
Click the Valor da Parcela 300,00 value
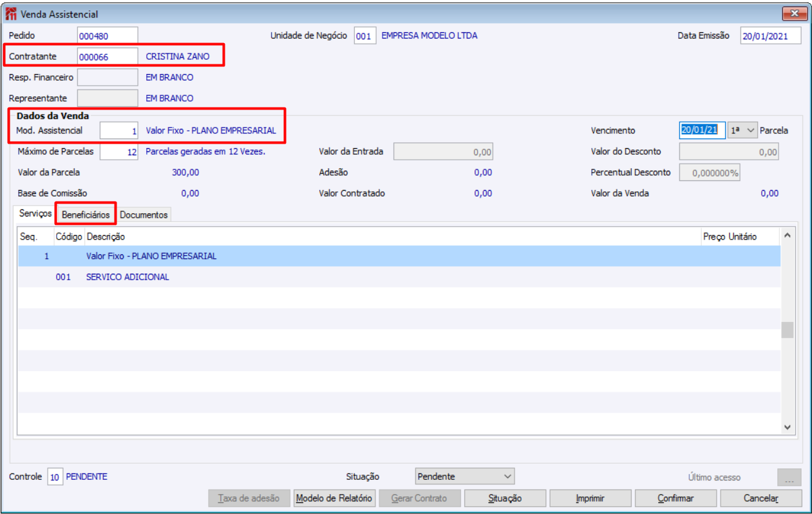(185, 173)
